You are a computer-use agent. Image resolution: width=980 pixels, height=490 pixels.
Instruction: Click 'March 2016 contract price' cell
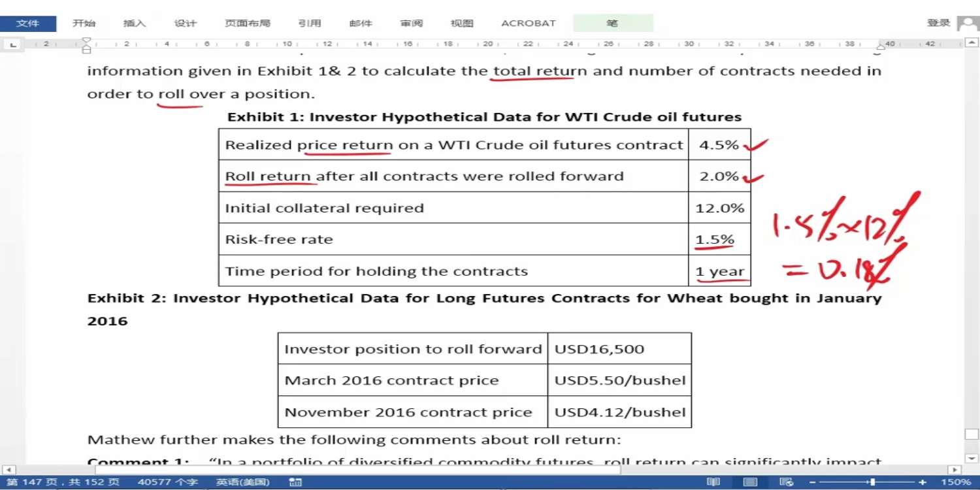point(413,380)
